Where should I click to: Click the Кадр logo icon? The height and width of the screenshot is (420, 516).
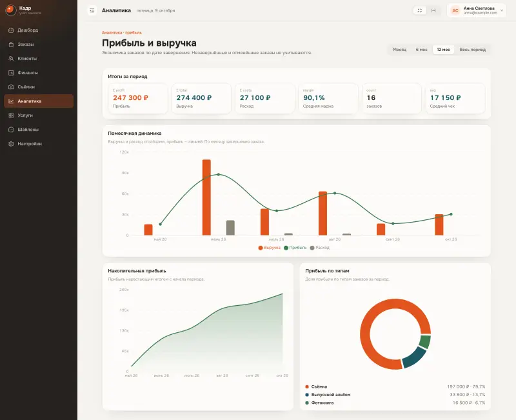(x=11, y=10)
